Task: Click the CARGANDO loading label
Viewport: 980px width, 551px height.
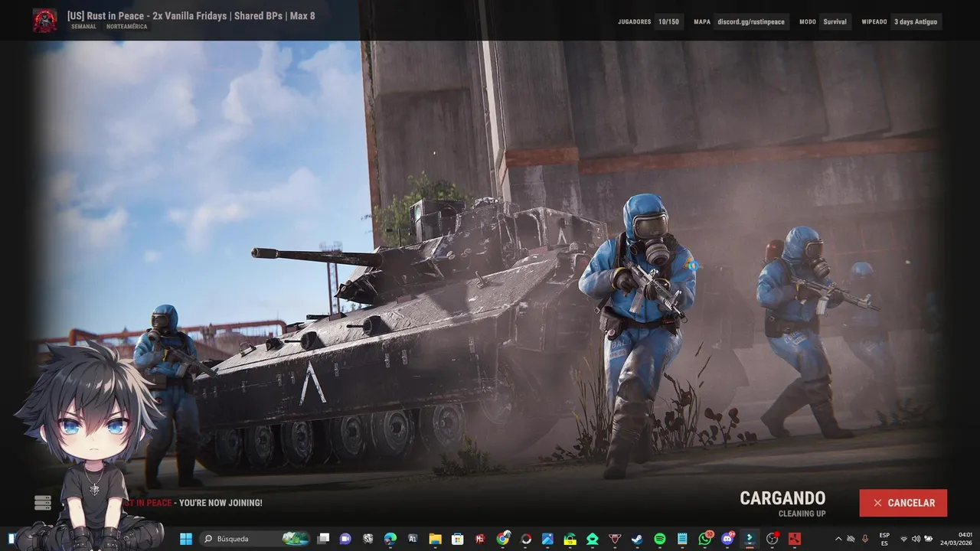Action: coord(782,498)
